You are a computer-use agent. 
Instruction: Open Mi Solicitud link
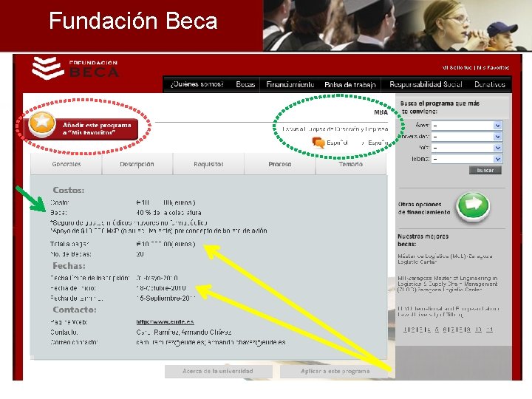pyautogui.click(x=457, y=68)
